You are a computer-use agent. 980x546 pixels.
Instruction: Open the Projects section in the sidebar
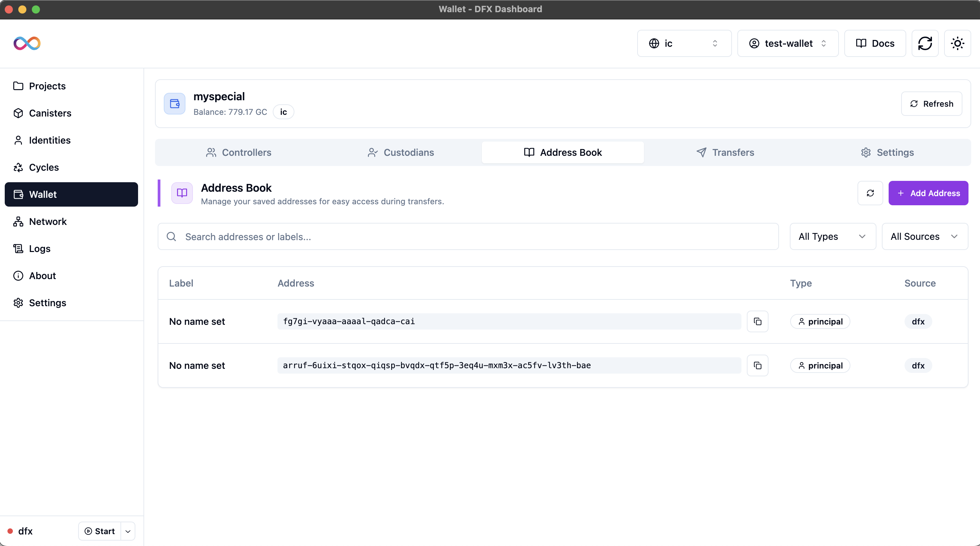point(47,86)
